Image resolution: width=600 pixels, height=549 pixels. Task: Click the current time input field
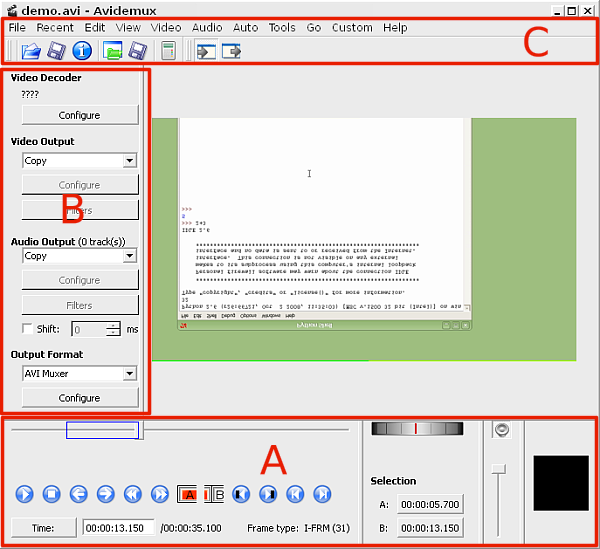pos(118,528)
